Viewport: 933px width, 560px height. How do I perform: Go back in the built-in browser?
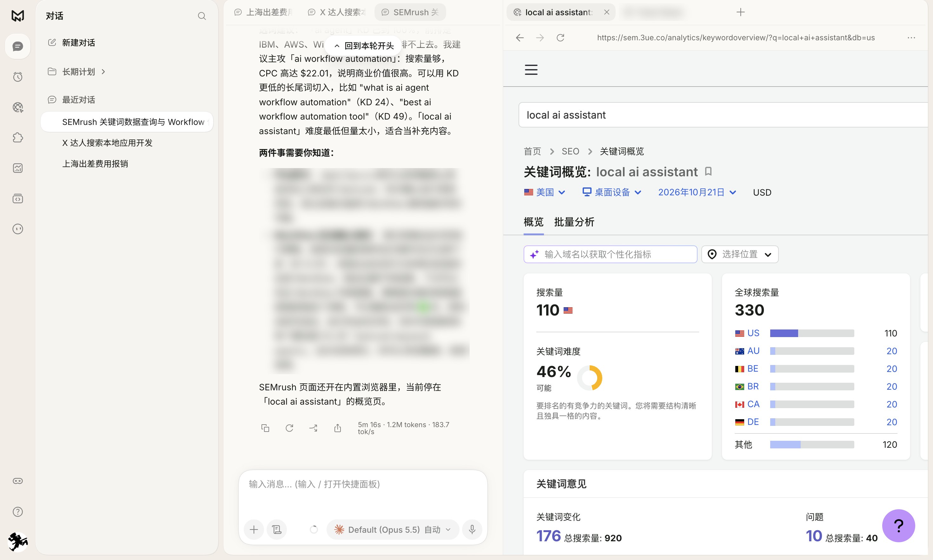pyautogui.click(x=520, y=38)
